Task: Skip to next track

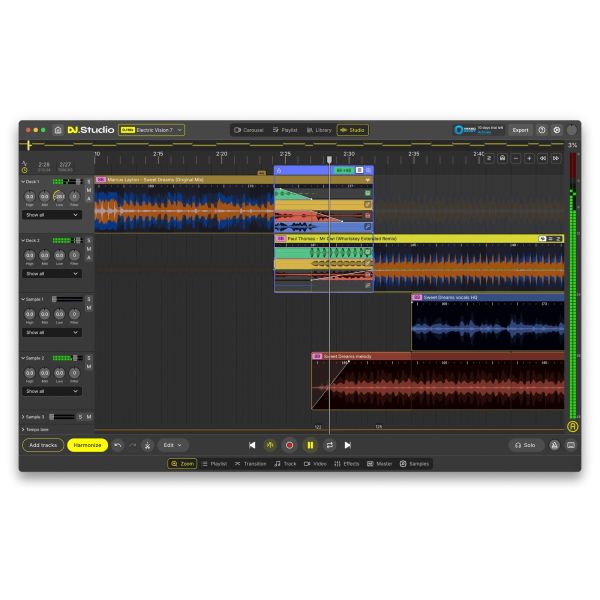Action: point(347,445)
